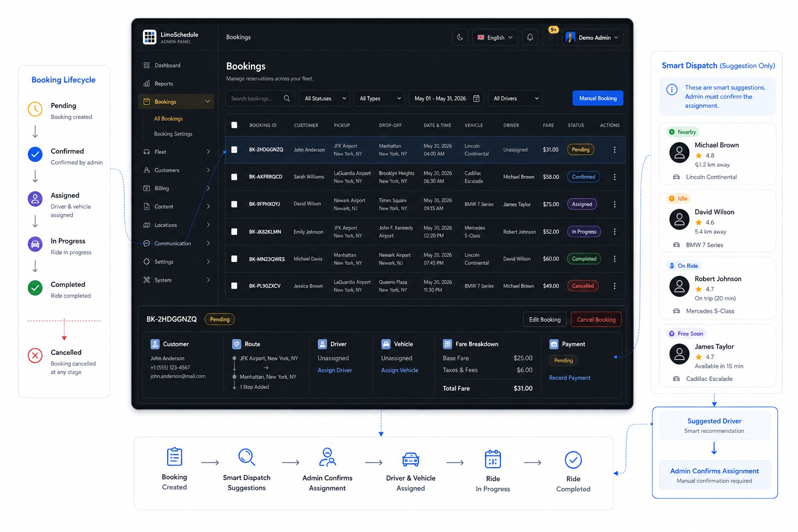Open Reports in the sidebar
This screenshot has width=798, height=532.
click(x=177, y=84)
